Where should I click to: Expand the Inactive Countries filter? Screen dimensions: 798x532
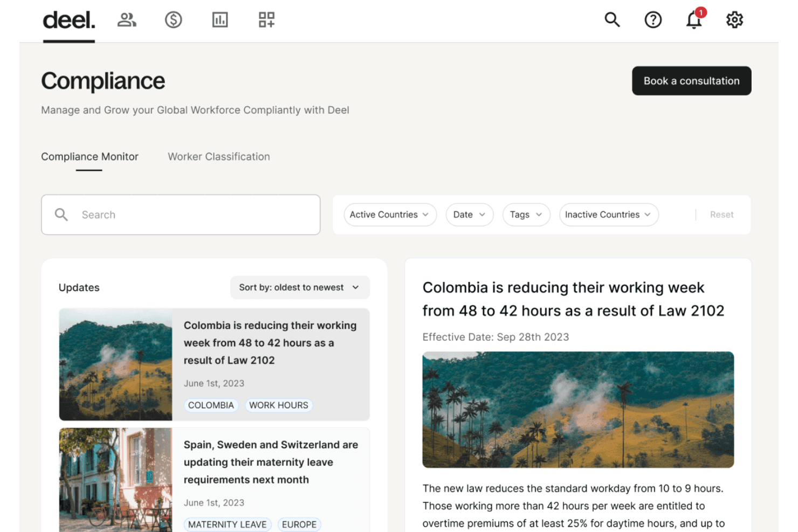pos(608,215)
